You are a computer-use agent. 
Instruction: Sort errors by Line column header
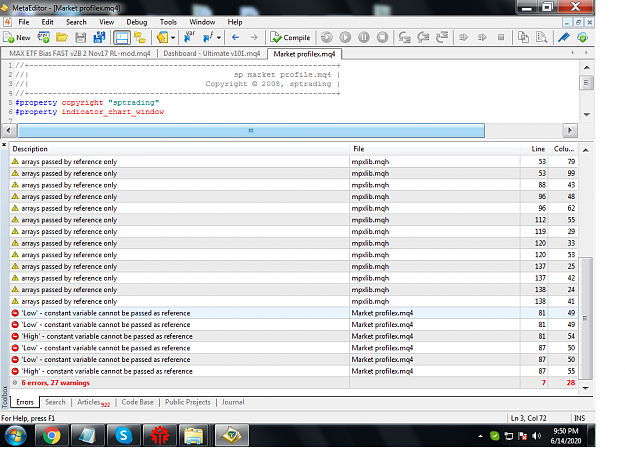click(535, 149)
